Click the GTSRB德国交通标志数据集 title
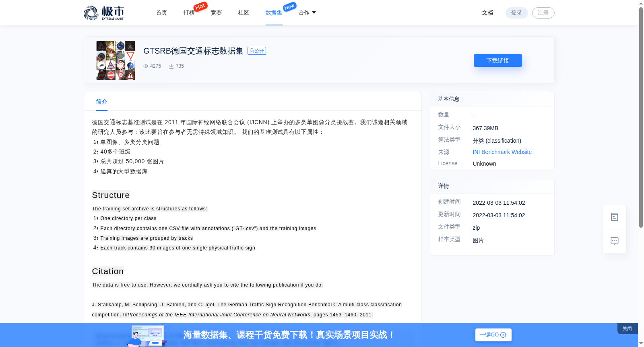644x347 pixels. (x=193, y=51)
